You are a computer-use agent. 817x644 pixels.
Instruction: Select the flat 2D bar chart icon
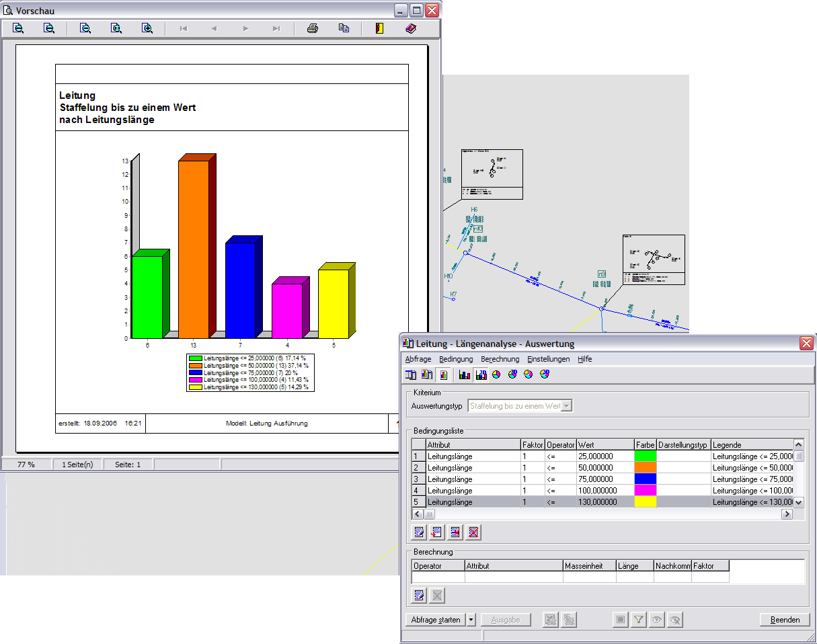[465, 374]
